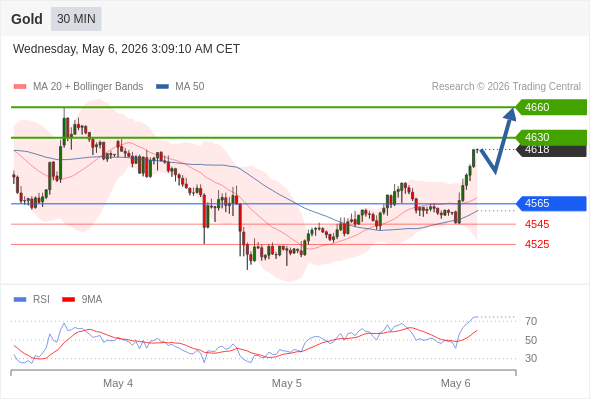Click the MA 50 legend label

(x=190, y=87)
